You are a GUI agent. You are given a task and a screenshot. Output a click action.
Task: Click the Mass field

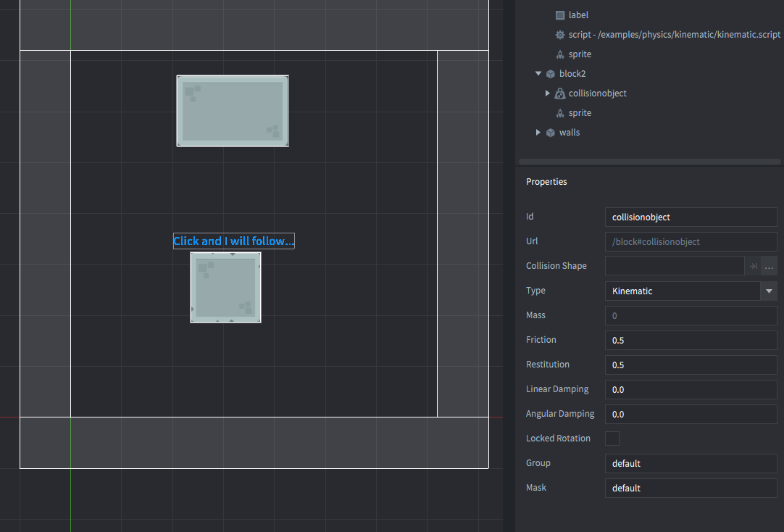click(691, 315)
